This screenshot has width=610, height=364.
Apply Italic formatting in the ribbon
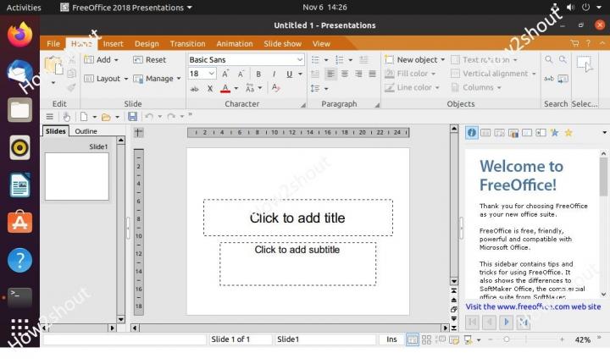[x=274, y=74]
